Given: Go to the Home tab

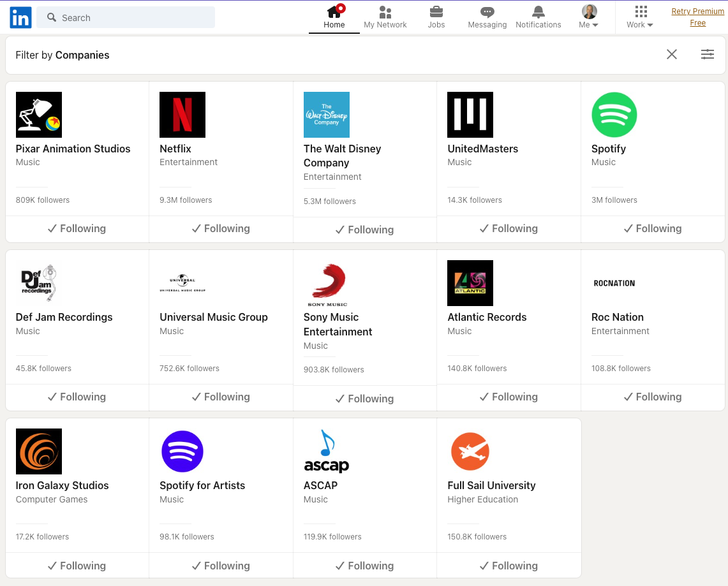Looking at the screenshot, I should (334, 17).
